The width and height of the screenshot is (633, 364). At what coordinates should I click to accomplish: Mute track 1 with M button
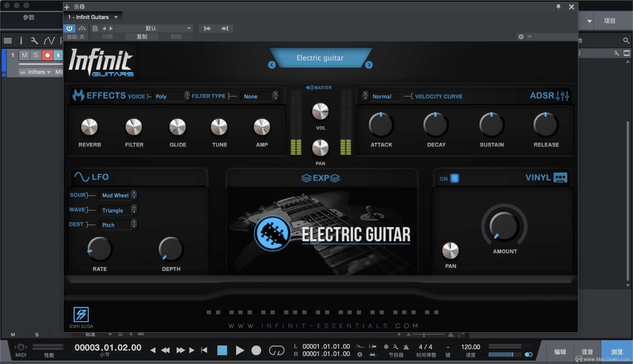(x=25, y=55)
